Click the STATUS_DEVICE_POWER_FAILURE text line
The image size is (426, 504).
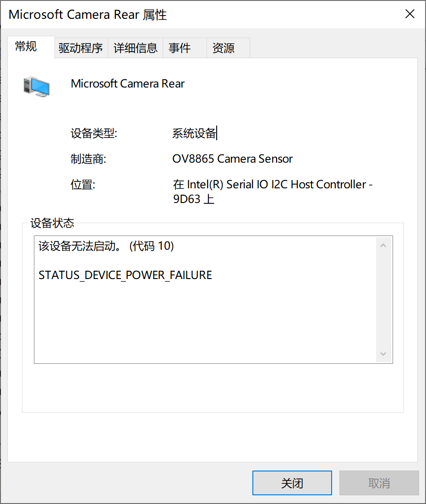tap(125, 275)
